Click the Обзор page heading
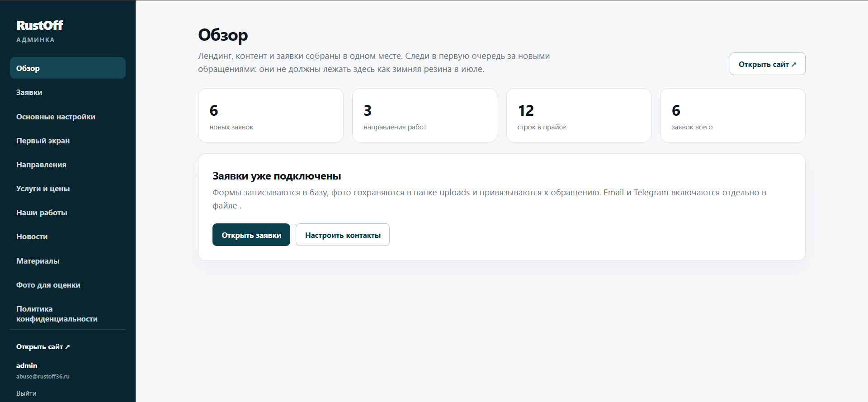The height and width of the screenshot is (402, 868). [x=223, y=35]
